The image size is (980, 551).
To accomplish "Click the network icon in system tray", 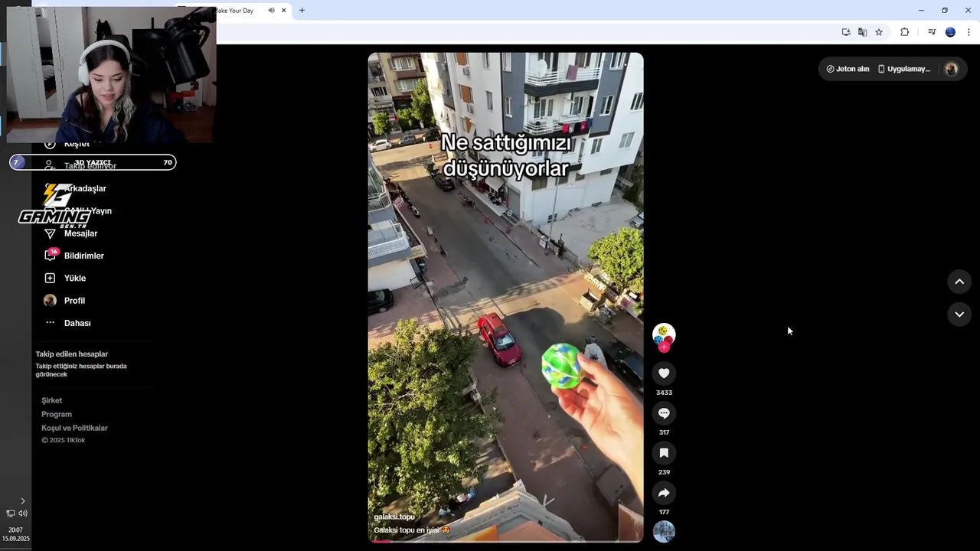I will coord(11,514).
